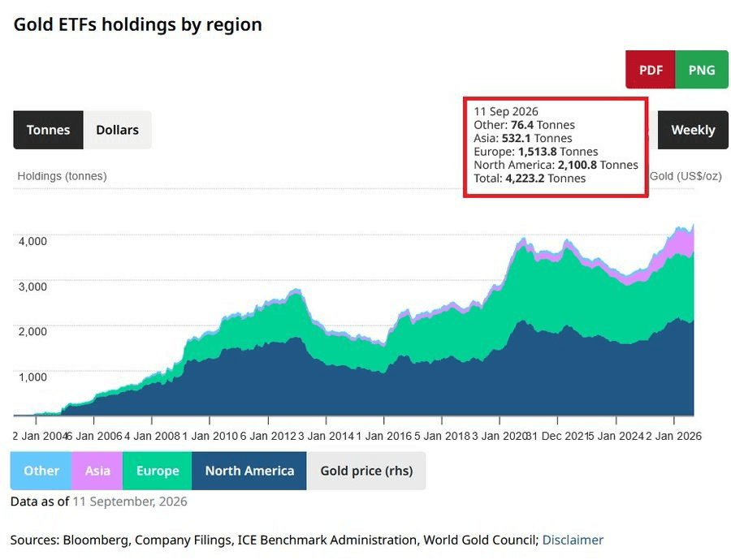This screenshot has width=731, height=560.
Task: Click the '1 Jan 2010' x-axis label
Action: 210,436
